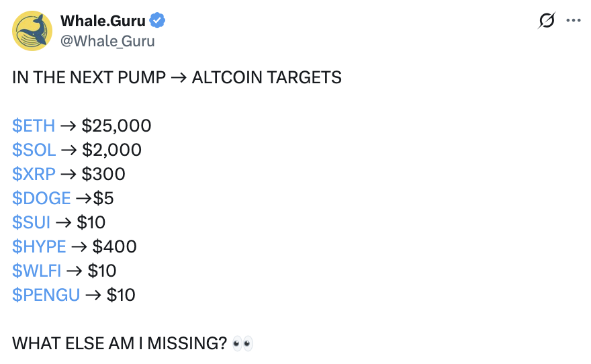
Task: Click the Whale.Guru whale profile avatar
Action: (32, 31)
